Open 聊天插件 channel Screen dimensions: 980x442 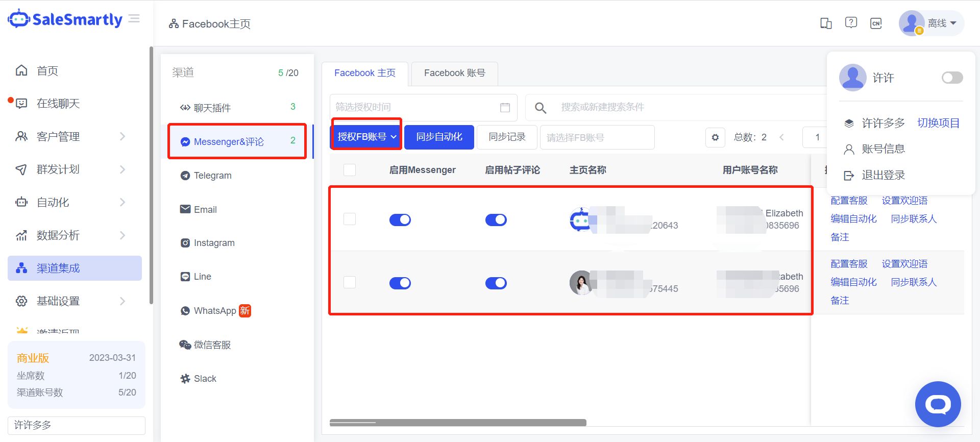coord(237,108)
